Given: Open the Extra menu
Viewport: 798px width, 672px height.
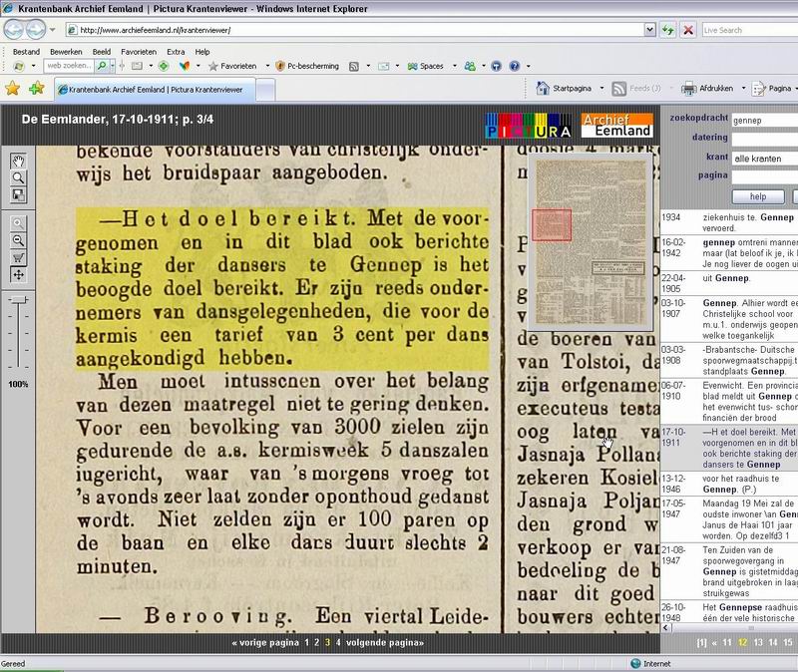Looking at the screenshot, I should point(176,52).
